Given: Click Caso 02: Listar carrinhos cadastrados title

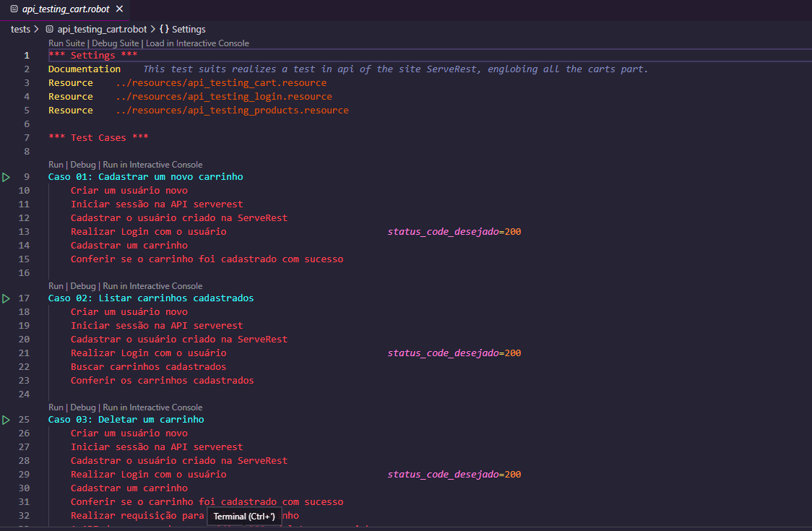Looking at the screenshot, I should click(x=151, y=298).
